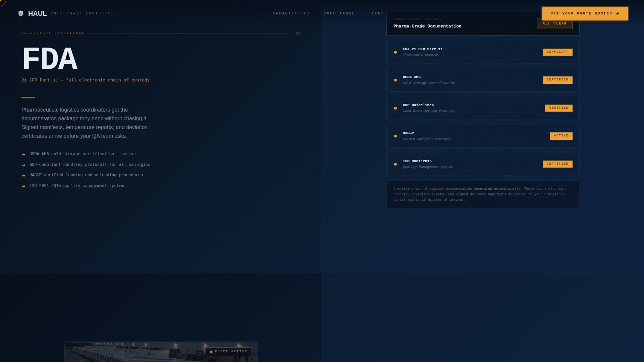This screenshot has height=362, width=644.
Task: Click the arrow icon beside USDA AMS cold storage bullet
Action: (23, 155)
